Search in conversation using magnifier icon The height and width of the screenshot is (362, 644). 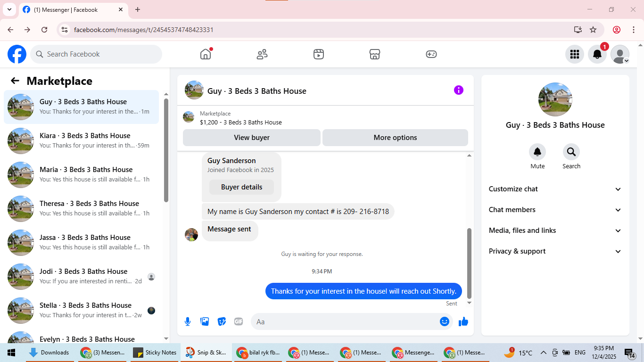(x=571, y=152)
